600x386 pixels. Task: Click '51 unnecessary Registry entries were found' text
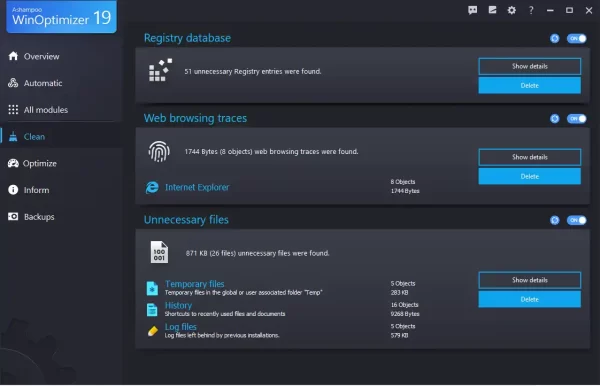coord(253,72)
